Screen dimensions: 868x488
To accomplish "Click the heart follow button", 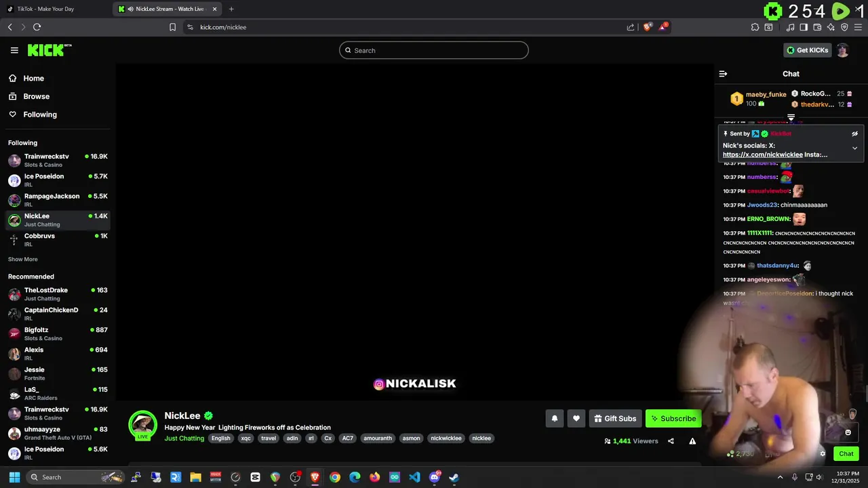I will tap(576, 418).
